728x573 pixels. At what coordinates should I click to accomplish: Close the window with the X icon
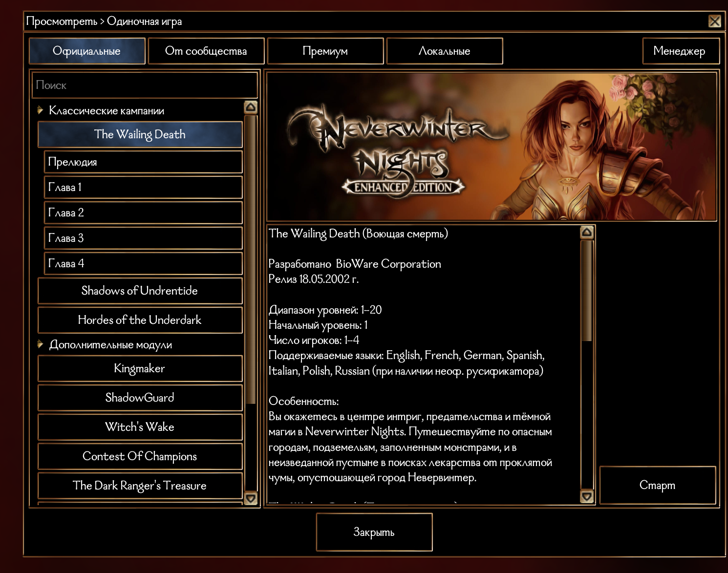714,21
